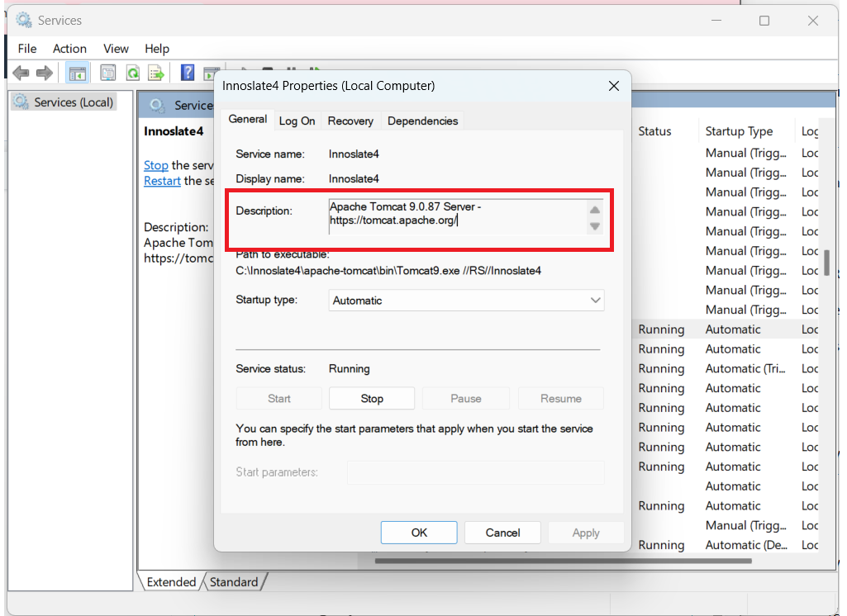Export the service list using toolbar icon
This screenshot has width=847, height=616.
point(155,73)
